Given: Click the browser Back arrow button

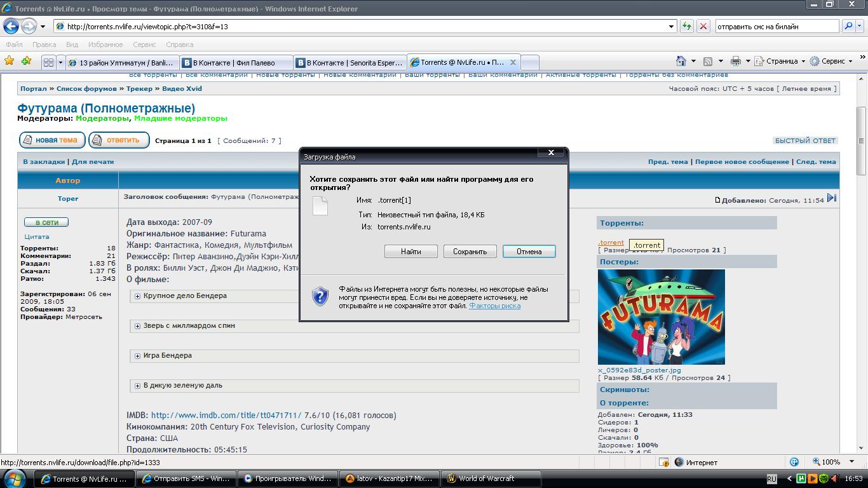Looking at the screenshot, I should (x=11, y=26).
